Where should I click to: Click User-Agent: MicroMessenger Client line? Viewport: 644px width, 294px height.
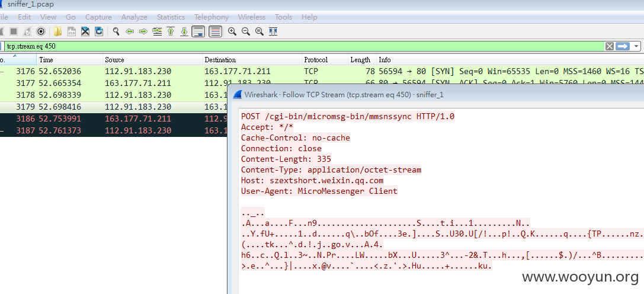319,191
